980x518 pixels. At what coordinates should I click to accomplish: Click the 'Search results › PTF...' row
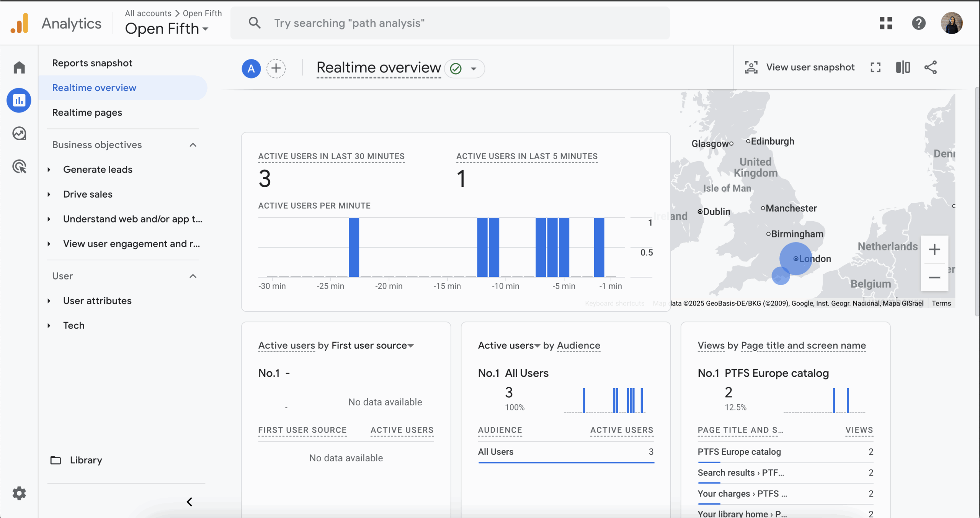(786, 473)
